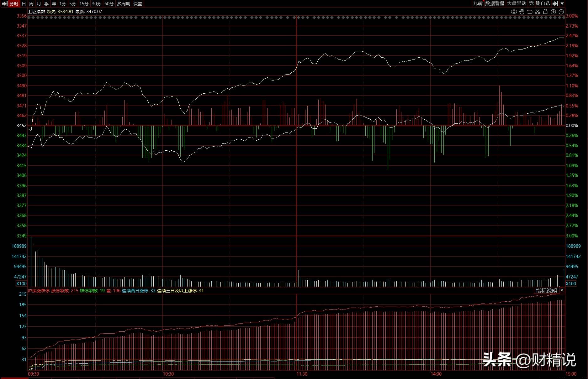588x379 pixels.
Task: Open the 大盘异动 market movement view
Action: coord(516,3)
